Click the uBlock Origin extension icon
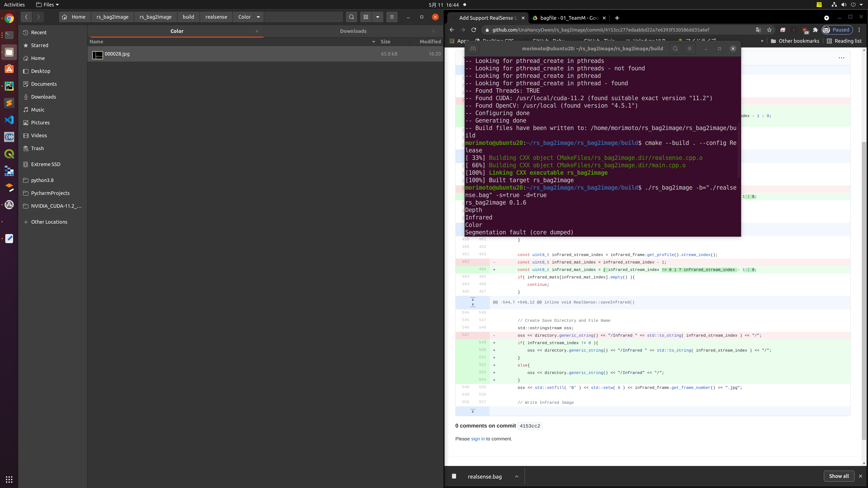868x488 pixels. (x=805, y=30)
